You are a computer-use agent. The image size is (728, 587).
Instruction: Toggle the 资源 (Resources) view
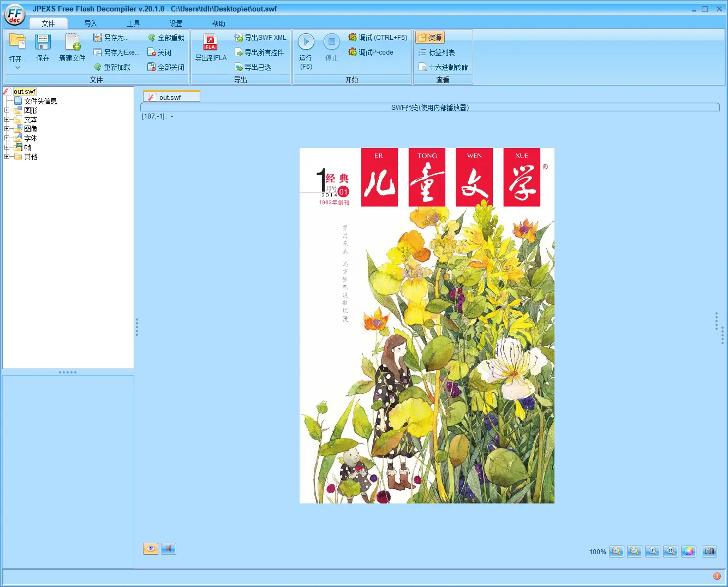click(430, 38)
